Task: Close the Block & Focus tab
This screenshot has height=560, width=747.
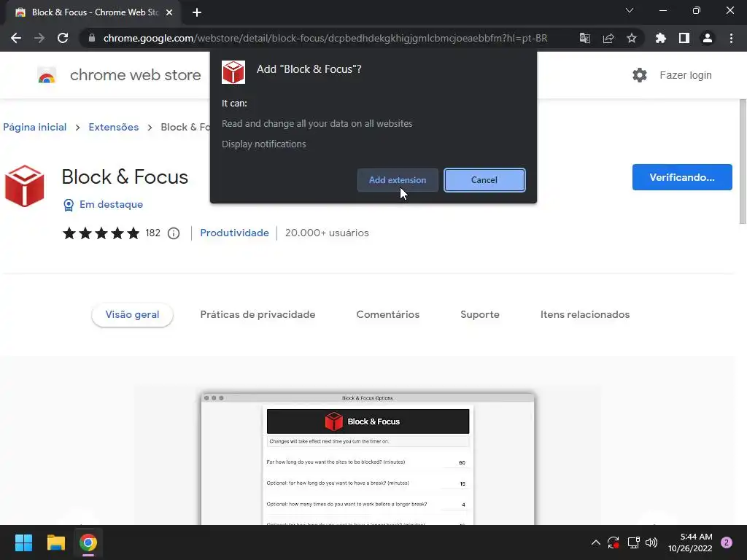Action: point(169,12)
